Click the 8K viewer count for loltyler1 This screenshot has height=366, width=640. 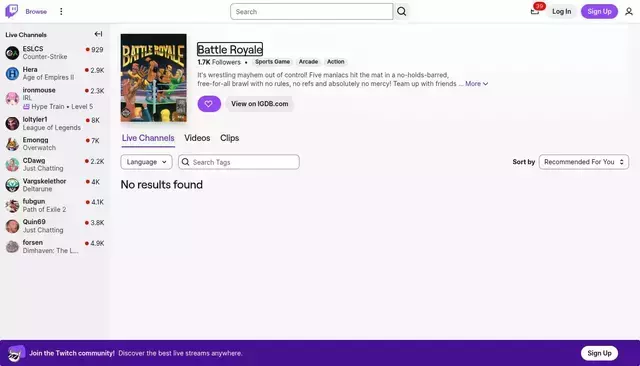coord(96,120)
